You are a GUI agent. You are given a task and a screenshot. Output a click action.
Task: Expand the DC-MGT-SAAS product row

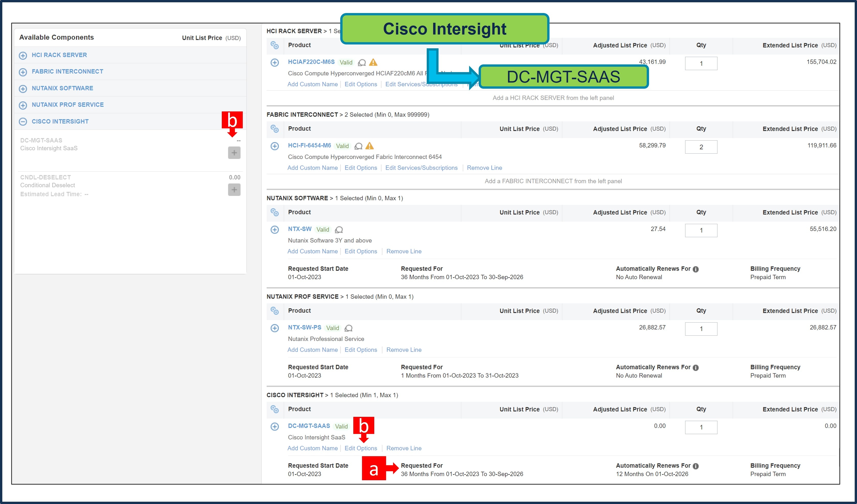click(x=274, y=427)
